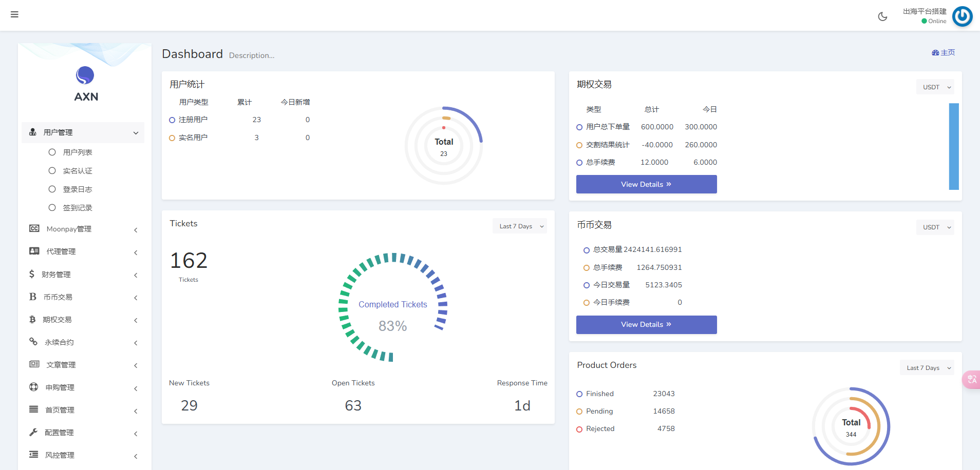Select the 实名认证 radio item
This screenshot has width=980, height=470.
[52, 171]
